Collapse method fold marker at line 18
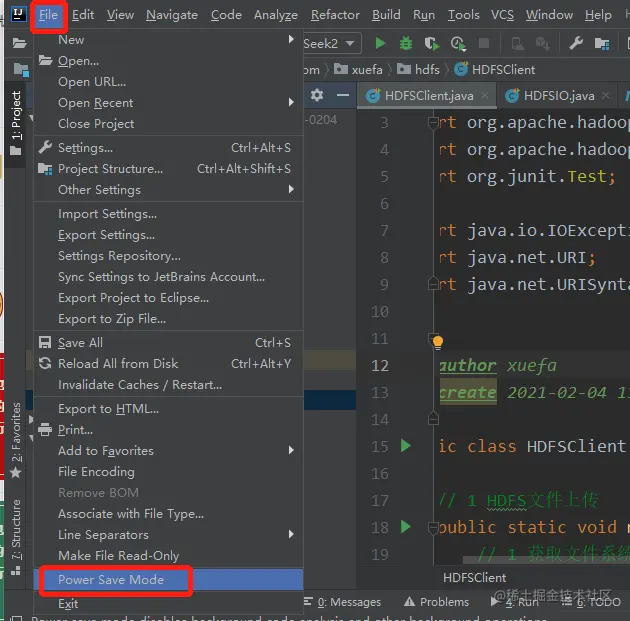 coord(433,528)
